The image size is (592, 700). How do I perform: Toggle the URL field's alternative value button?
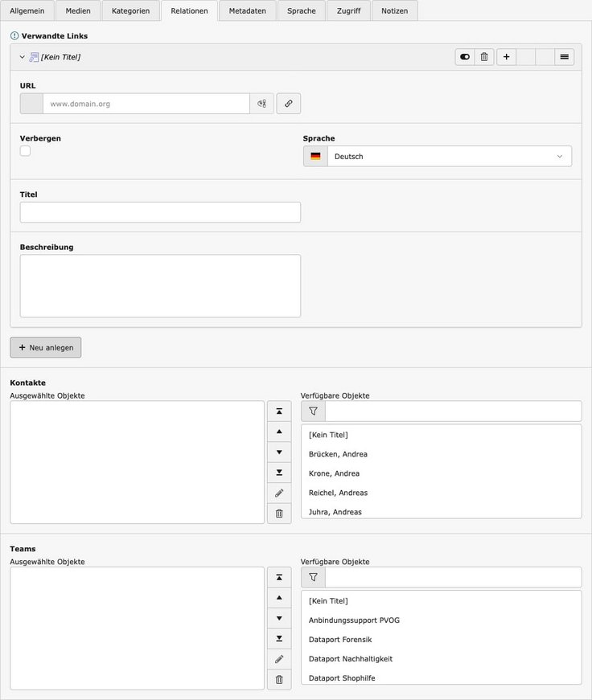point(261,104)
